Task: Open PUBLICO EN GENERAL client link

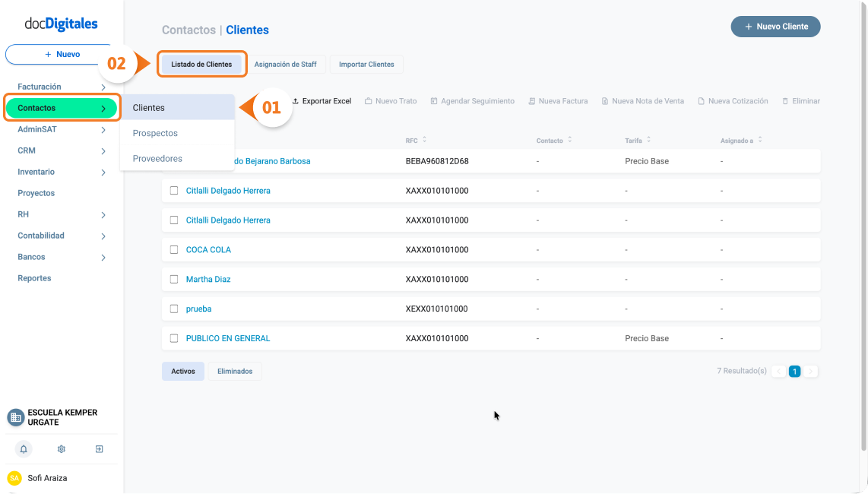Action: point(228,338)
